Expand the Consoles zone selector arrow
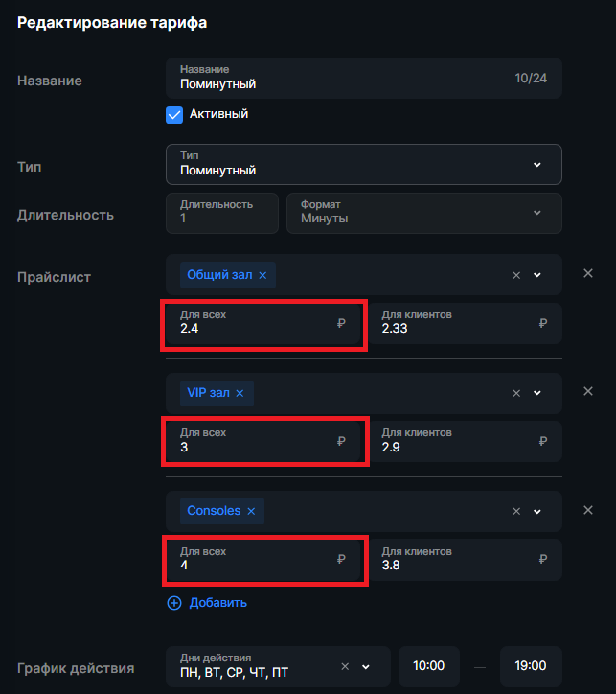Image resolution: width=616 pixels, height=694 pixels. pos(537,512)
